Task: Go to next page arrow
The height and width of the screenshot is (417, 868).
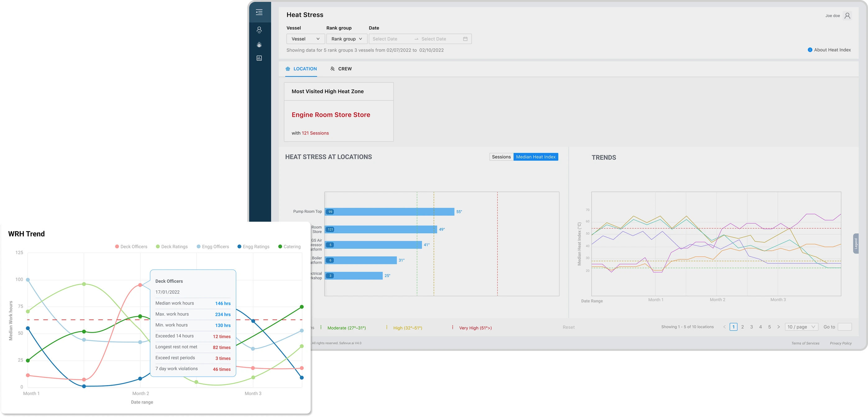Action: [x=778, y=327]
